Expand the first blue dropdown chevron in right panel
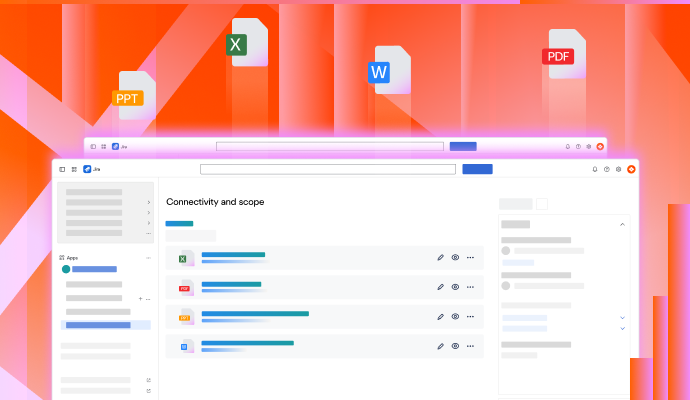Image resolution: width=690 pixels, height=400 pixels. tap(622, 317)
